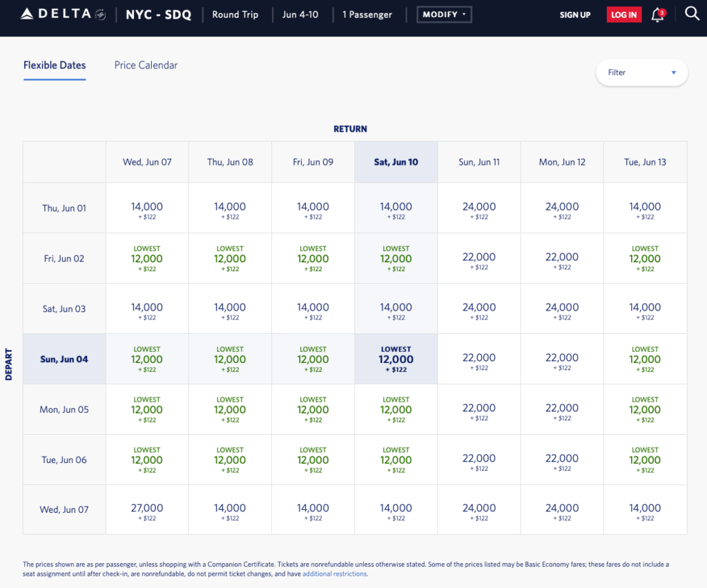The height and width of the screenshot is (588, 707).
Task: Expand the Filter dropdown
Action: pyautogui.click(x=641, y=72)
